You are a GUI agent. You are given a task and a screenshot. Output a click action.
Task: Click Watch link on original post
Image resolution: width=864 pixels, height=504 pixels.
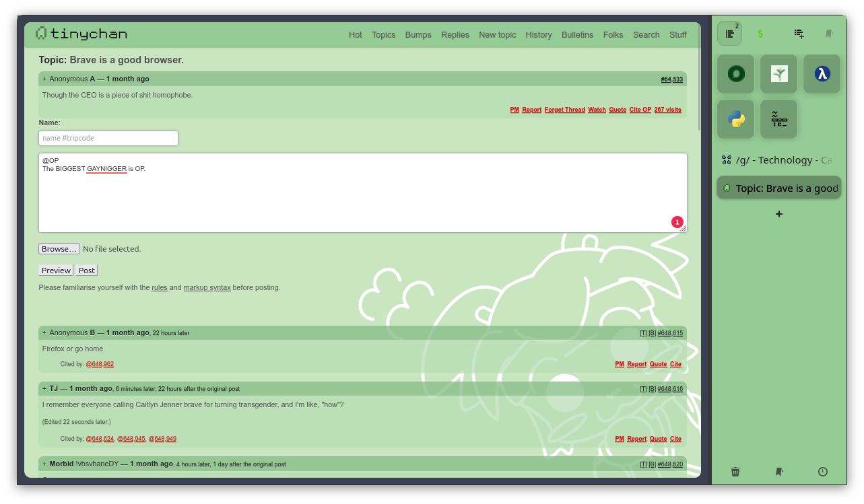(597, 110)
